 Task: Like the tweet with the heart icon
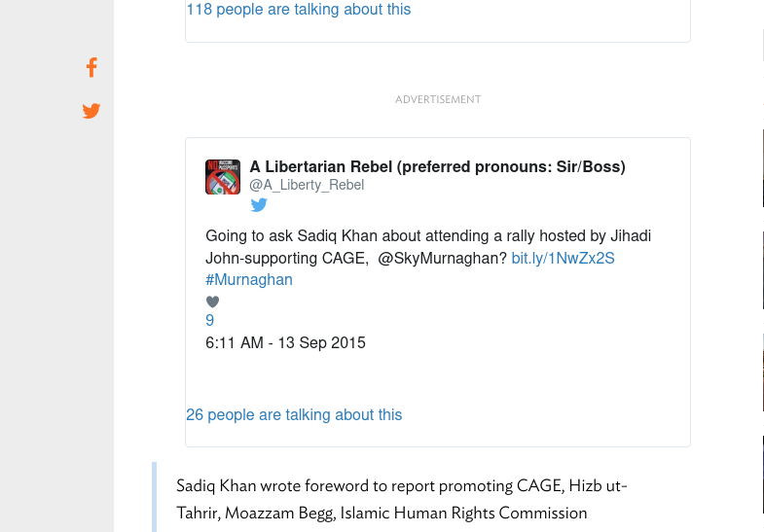coord(212,301)
